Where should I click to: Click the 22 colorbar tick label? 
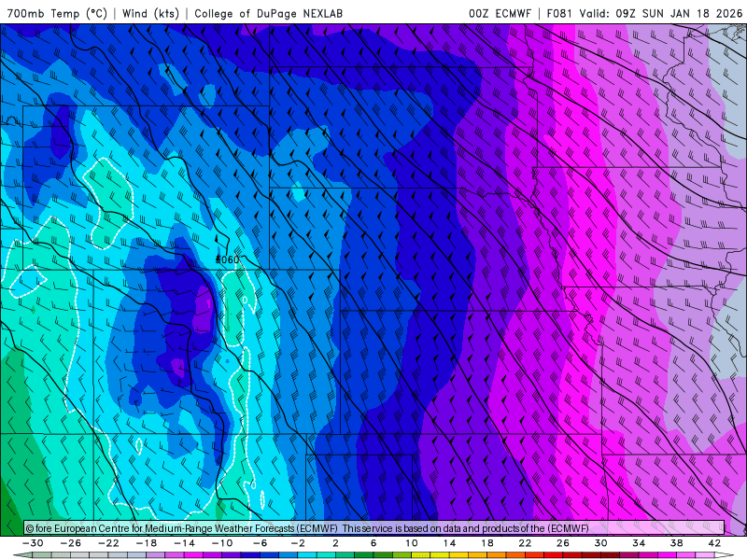click(525, 543)
